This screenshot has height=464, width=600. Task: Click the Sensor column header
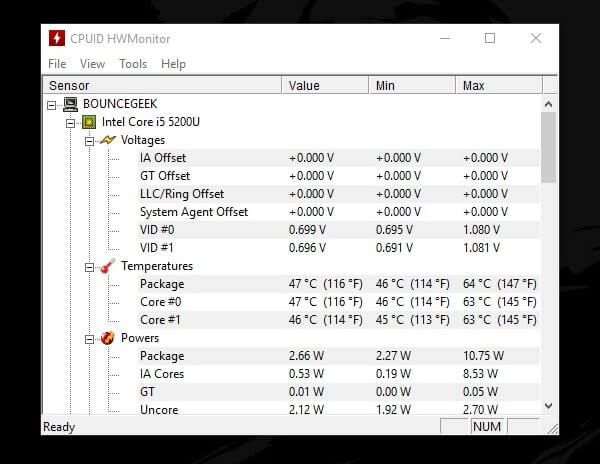point(162,85)
